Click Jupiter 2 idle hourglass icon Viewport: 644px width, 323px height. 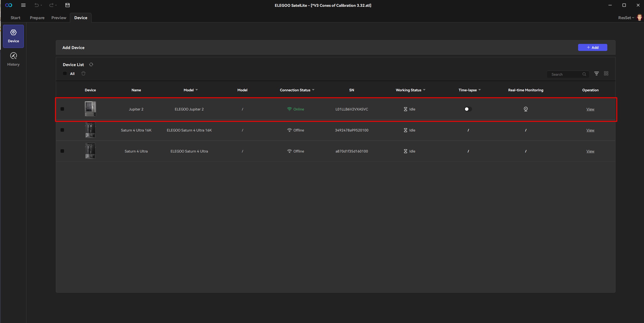pos(405,109)
